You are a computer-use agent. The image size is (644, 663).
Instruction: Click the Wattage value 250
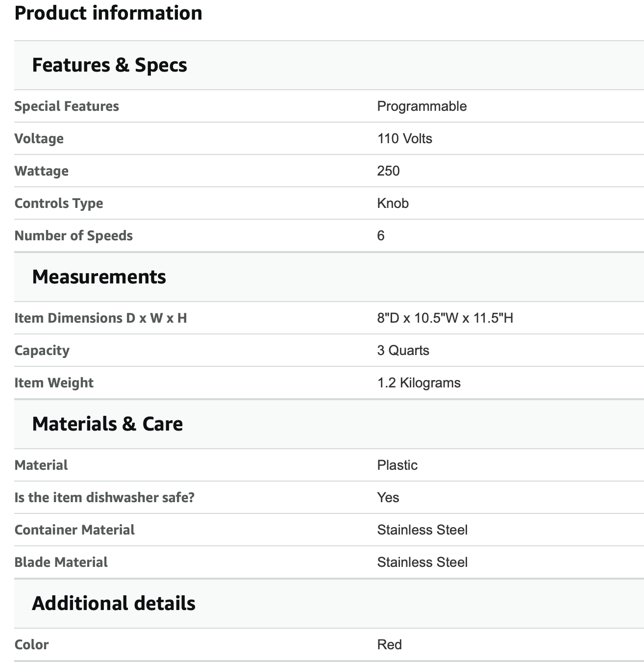pyautogui.click(x=389, y=171)
